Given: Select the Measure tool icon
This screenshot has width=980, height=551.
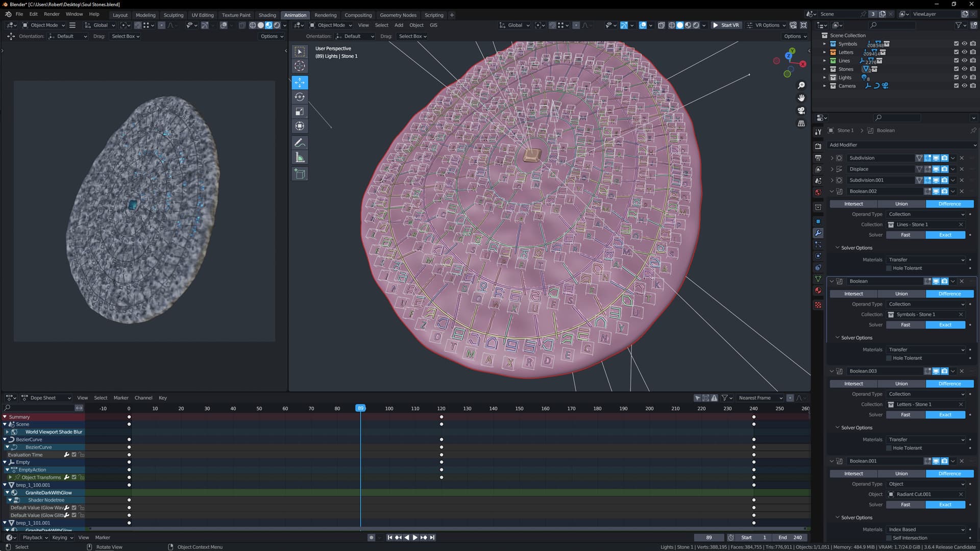Looking at the screenshot, I should (x=300, y=158).
